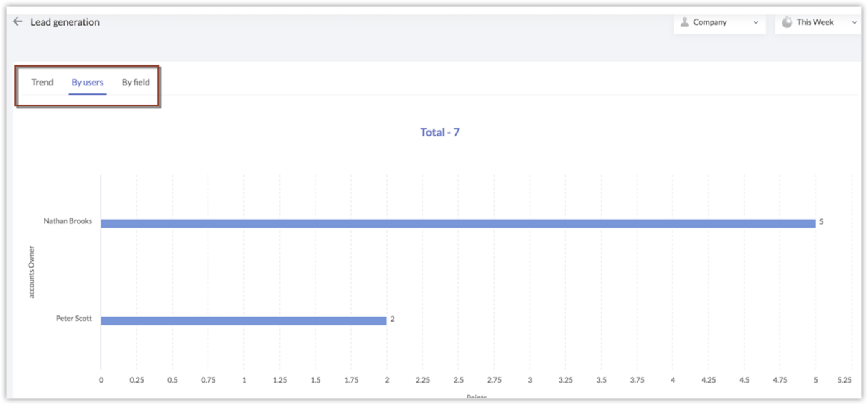Click the person icon in Company selector
Screen dimensions: 868x405
click(x=685, y=22)
